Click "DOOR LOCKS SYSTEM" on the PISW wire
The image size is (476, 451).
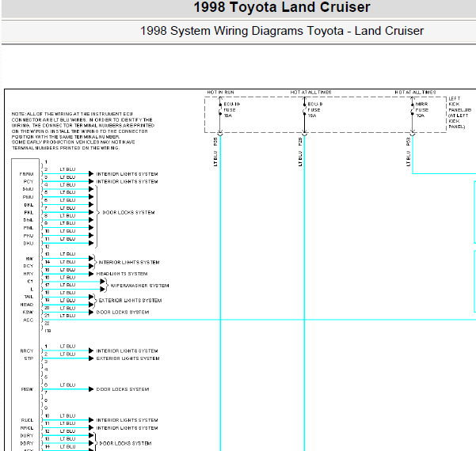coord(122,389)
